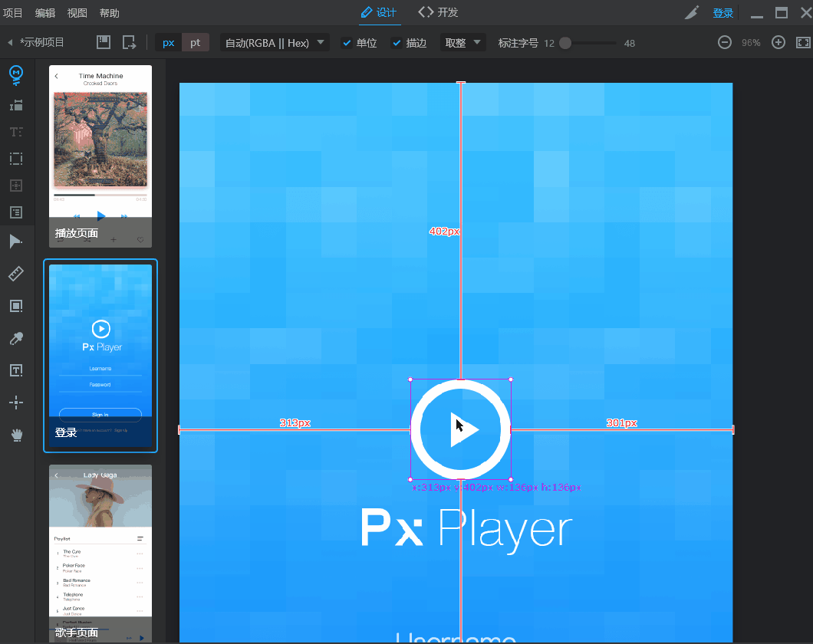Go back using arrow beside 示例项目
The image size is (813, 644).
point(10,42)
